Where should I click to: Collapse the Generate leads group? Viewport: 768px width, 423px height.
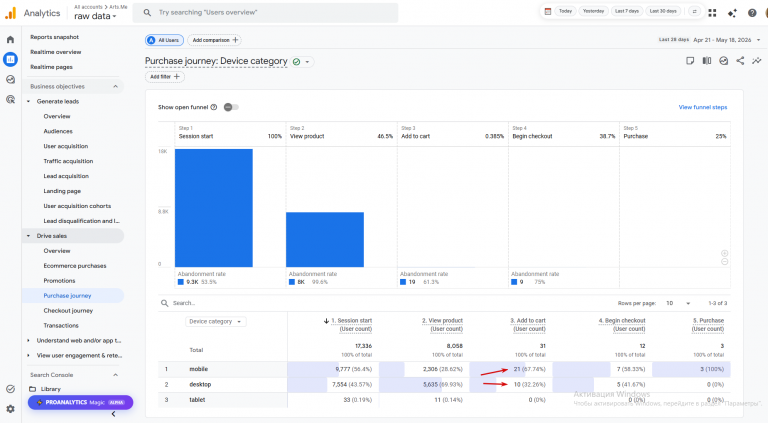(x=28, y=101)
